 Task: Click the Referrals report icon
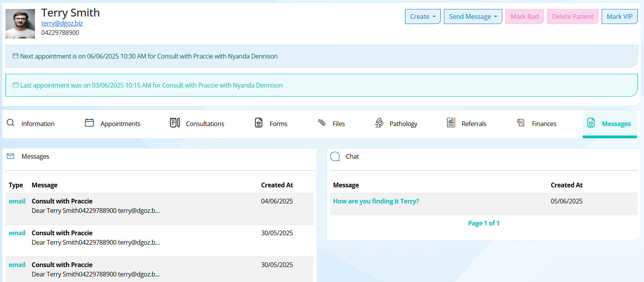tap(451, 123)
